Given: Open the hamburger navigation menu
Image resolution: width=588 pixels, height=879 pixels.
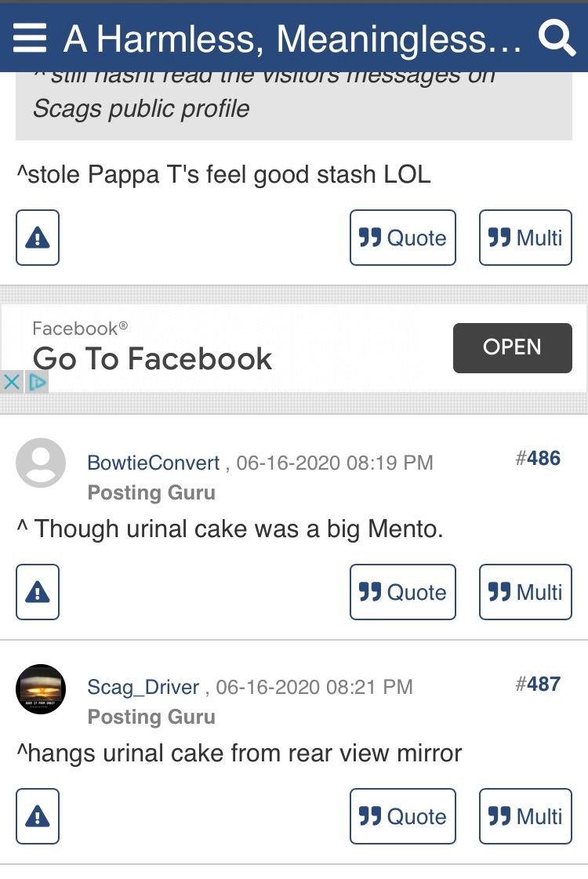Looking at the screenshot, I should pos(30,38).
